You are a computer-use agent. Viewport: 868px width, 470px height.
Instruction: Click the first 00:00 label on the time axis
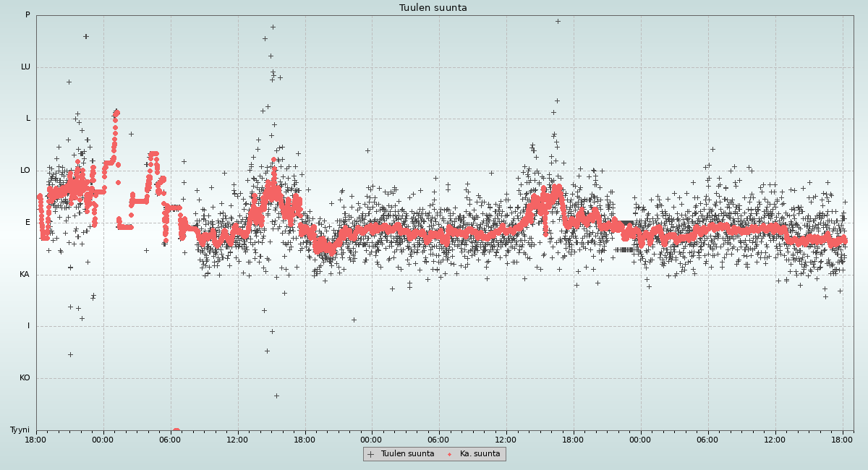103,439
